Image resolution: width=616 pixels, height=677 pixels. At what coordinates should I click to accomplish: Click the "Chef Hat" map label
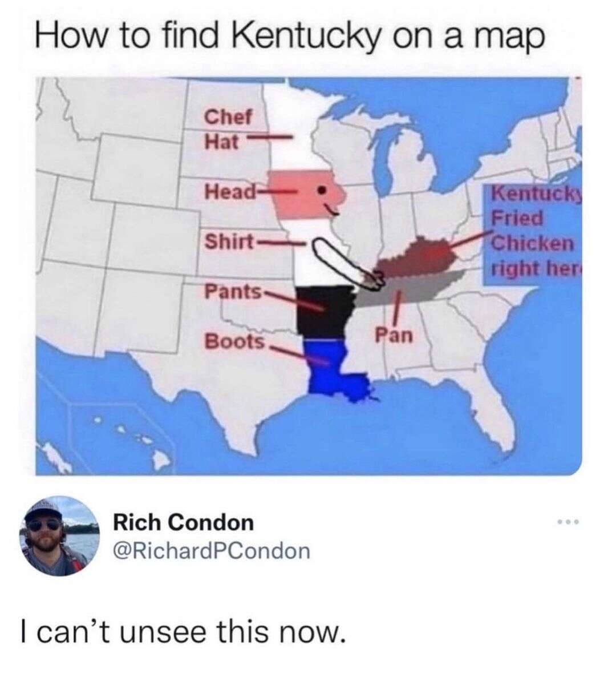tap(228, 129)
